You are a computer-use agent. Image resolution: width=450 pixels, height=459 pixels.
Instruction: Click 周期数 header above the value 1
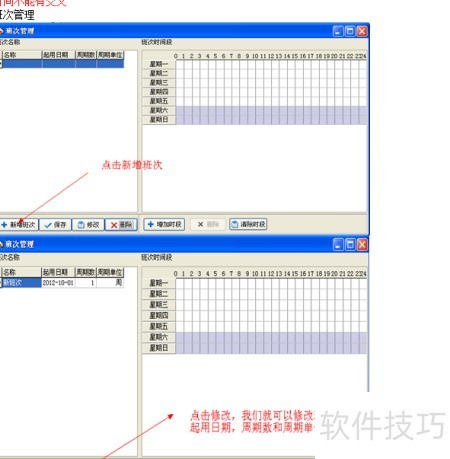(86, 272)
